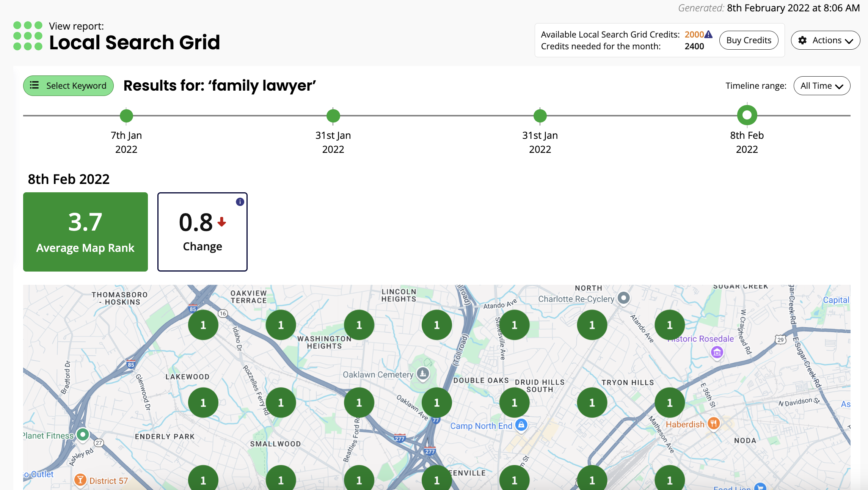
Task: Click the Select Keyword button
Action: point(68,86)
